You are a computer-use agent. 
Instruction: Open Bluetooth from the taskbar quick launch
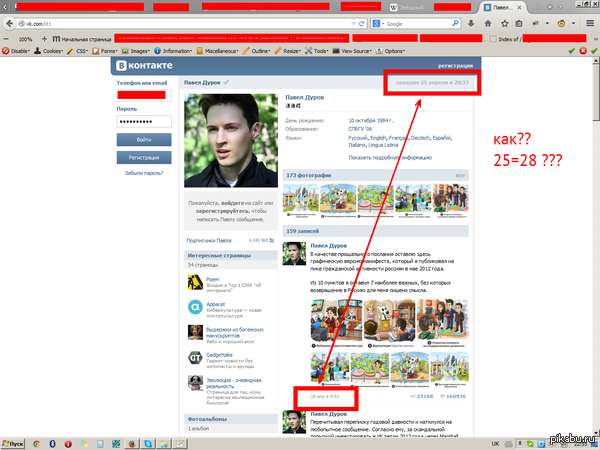52,444
